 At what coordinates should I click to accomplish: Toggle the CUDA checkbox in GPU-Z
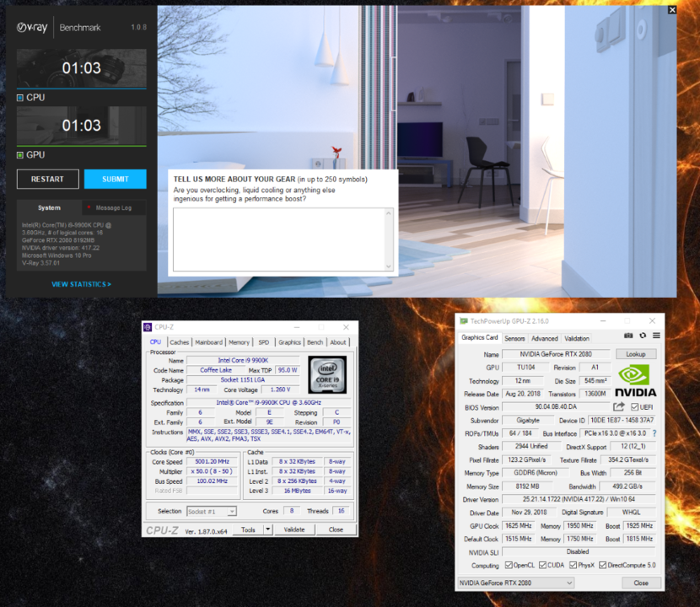(542, 565)
